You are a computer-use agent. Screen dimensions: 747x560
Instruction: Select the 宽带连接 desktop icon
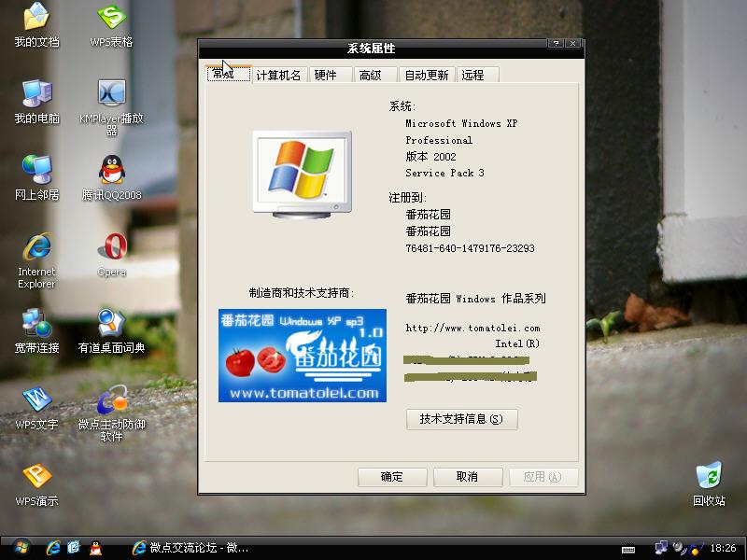36,331
